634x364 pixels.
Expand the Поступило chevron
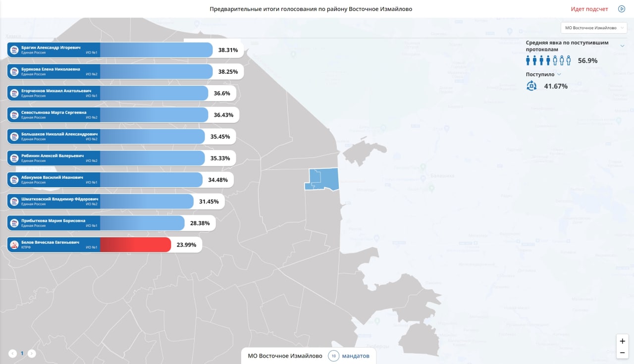(x=559, y=74)
